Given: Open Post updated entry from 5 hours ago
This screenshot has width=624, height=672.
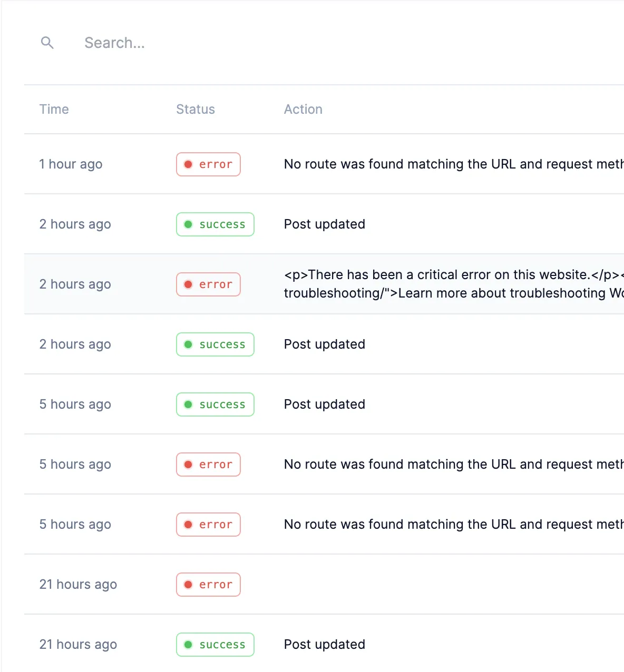Looking at the screenshot, I should click(325, 404).
